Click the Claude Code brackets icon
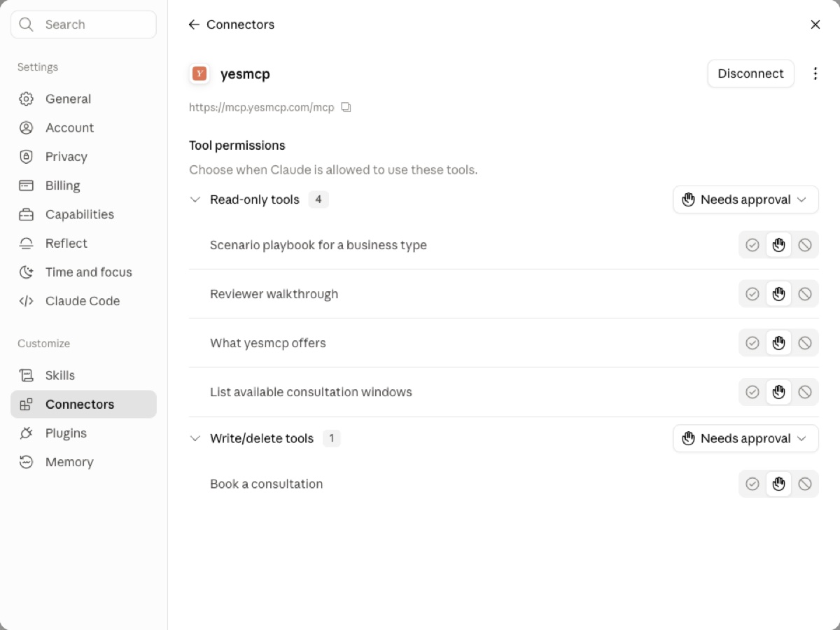Image resolution: width=840 pixels, height=630 pixels. tap(27, 301)
